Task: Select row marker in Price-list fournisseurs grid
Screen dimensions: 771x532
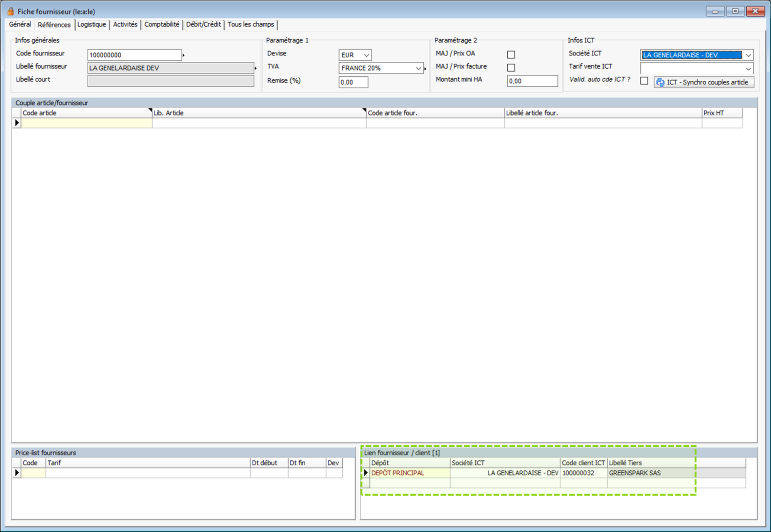Action: tap(17, 473)
